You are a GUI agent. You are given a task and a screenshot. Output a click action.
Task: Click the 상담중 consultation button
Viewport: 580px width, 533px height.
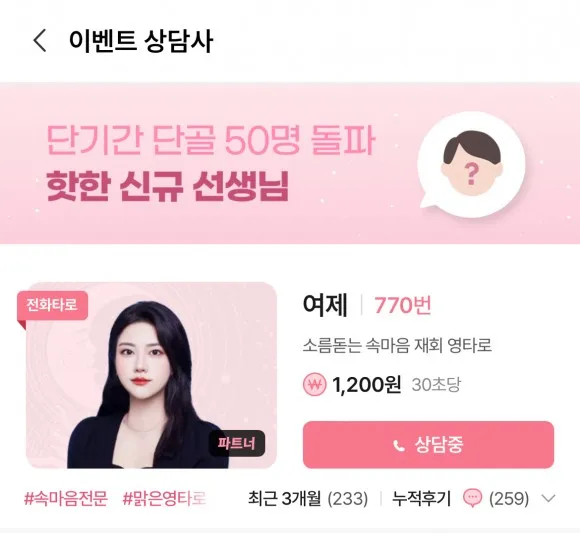click(428, 445)
